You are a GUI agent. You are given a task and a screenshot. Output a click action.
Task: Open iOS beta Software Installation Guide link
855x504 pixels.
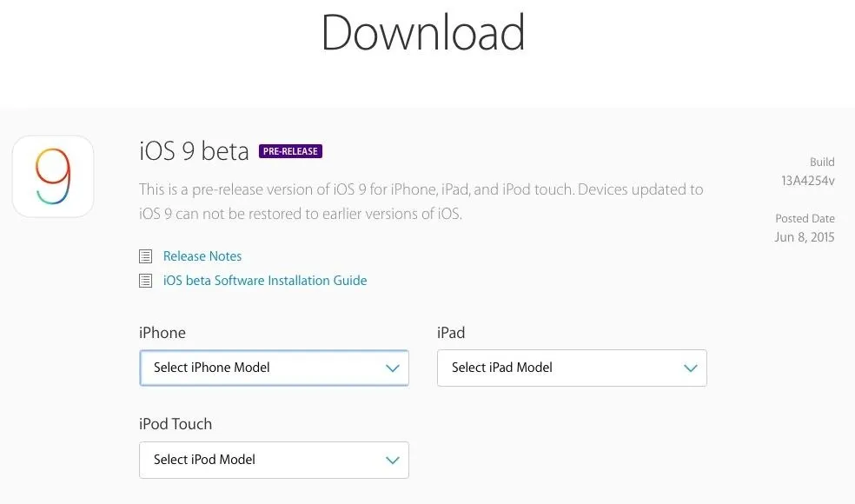pyautogui.click(x=265, y=281)
